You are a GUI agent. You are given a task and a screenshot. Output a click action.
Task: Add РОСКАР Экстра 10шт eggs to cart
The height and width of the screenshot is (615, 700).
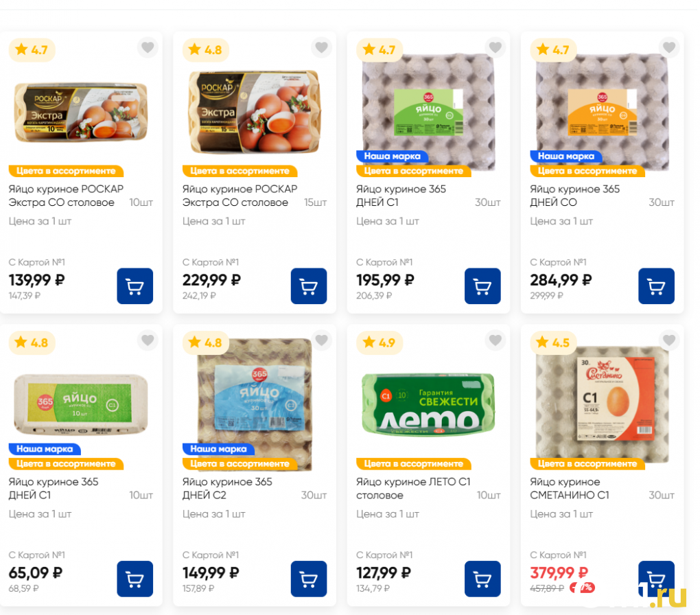pos(135,286)
